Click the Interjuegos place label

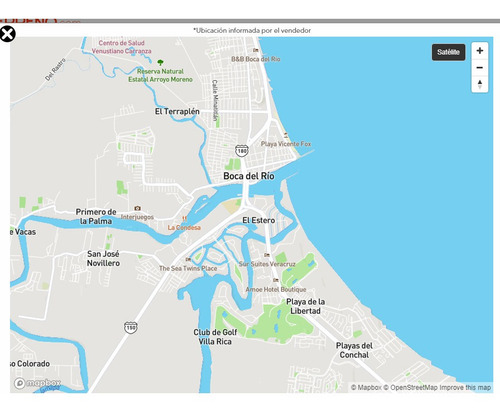tap(137, 217)
